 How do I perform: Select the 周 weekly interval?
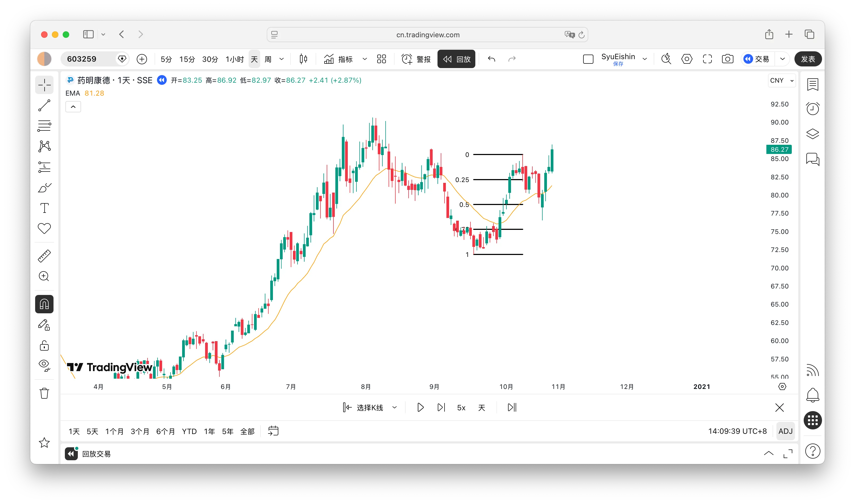click(x=268, y=59)
